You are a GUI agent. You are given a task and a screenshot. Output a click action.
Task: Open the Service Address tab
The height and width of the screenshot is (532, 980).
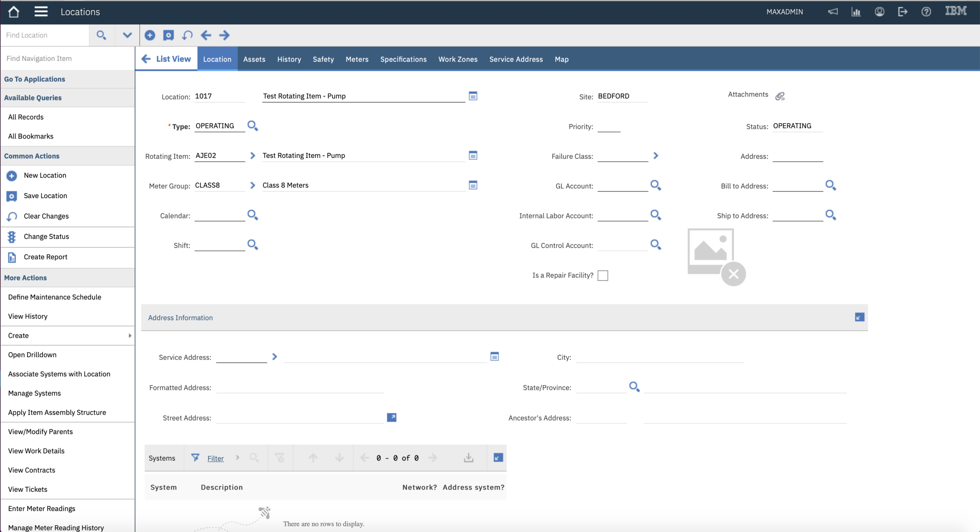(x=516, y=59)
